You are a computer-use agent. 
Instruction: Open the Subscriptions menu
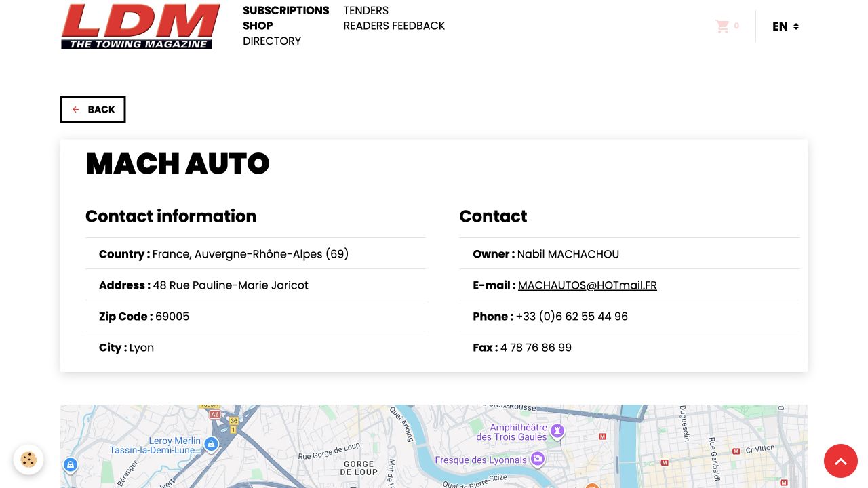tap(286, 11)
